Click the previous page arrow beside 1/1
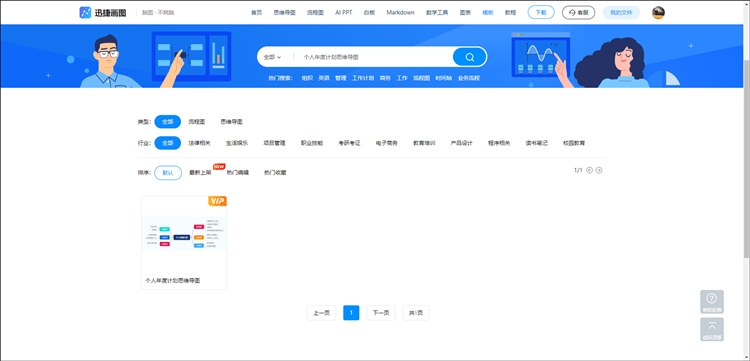This screenshot has height=361, width=750. click(589, 170)
